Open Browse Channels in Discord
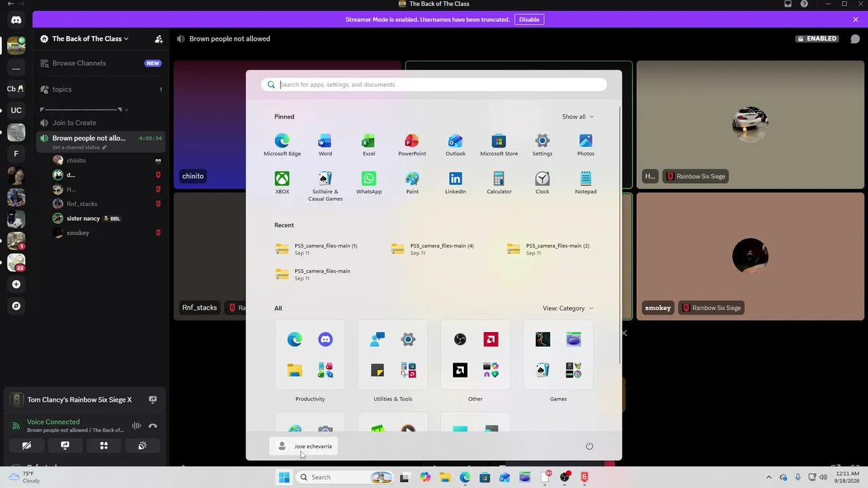This screenshot has height=488, width=868. tap(101, 63)
